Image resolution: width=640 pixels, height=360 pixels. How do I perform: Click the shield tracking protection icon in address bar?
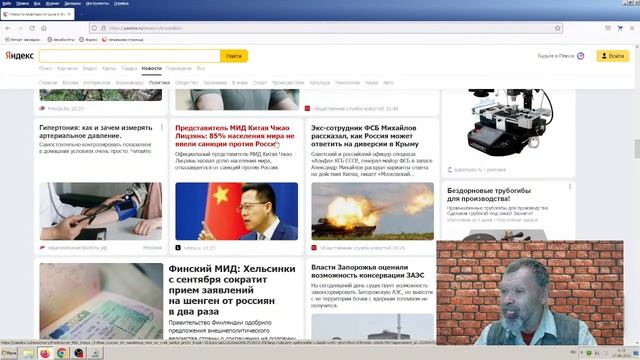[x=94, y=28]
